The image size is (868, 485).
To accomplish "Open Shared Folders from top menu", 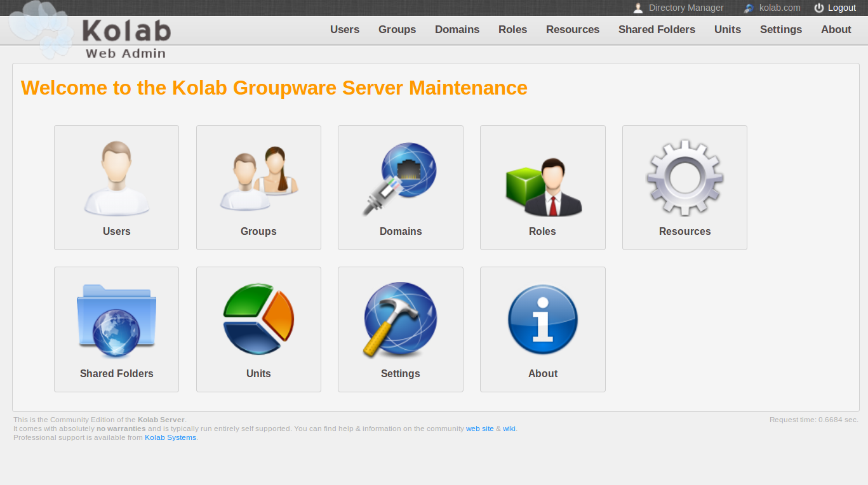I will click(657, 29).
